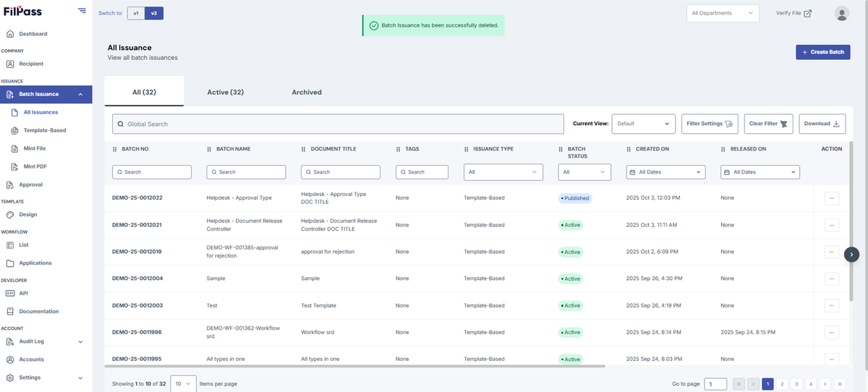This screenshot has height=392, width=868.
Task: Switch to the Archived tab
Action: [x=307, y=93]
